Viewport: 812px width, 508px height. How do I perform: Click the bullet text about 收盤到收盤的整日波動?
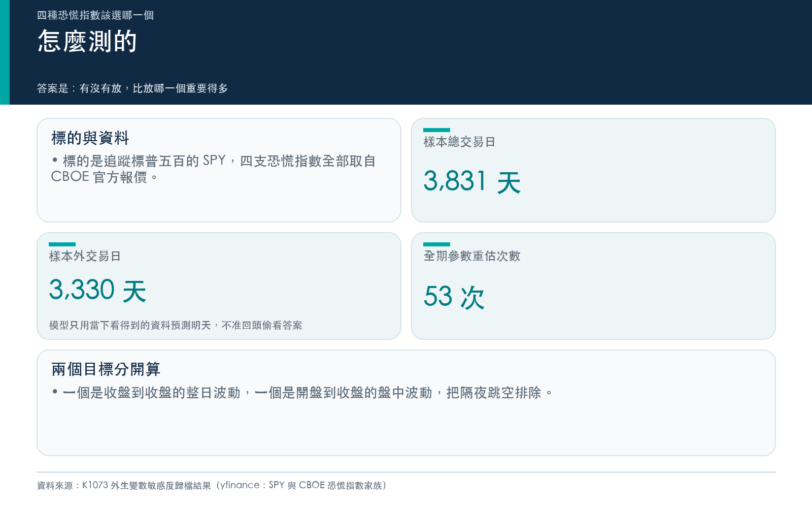coord(302,393)
